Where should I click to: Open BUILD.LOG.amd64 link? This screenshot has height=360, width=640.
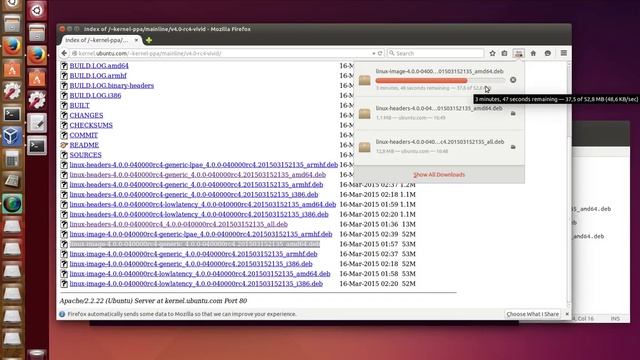click(99, 66)
